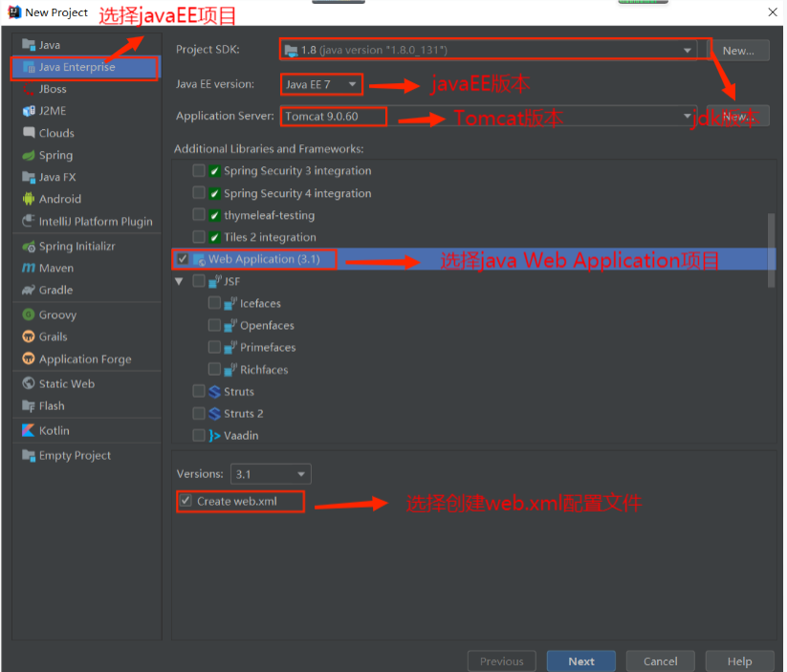Click the Kotlin logo icon
The image size is (787, 672).
click(x=28, y=430)
